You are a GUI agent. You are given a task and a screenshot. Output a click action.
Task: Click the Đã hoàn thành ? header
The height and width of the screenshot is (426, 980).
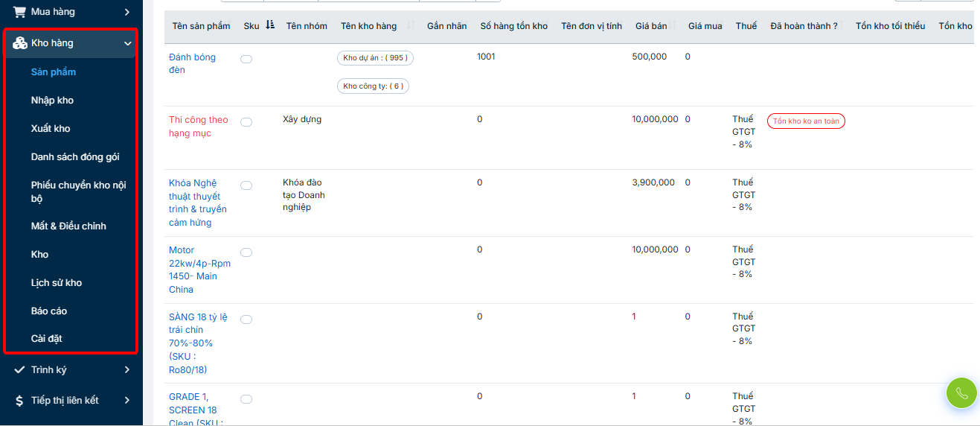pyautogui.click(x=804, y=26)
